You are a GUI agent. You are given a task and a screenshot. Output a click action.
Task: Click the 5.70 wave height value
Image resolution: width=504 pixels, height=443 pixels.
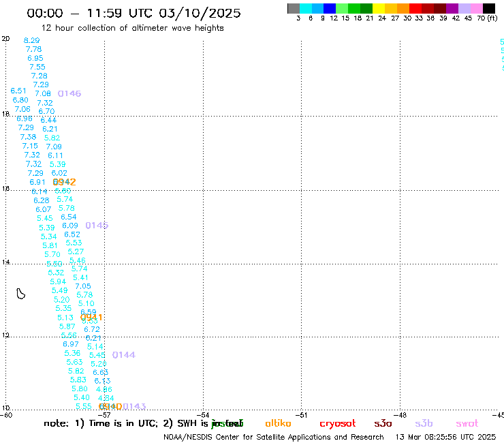click(52, 254)
